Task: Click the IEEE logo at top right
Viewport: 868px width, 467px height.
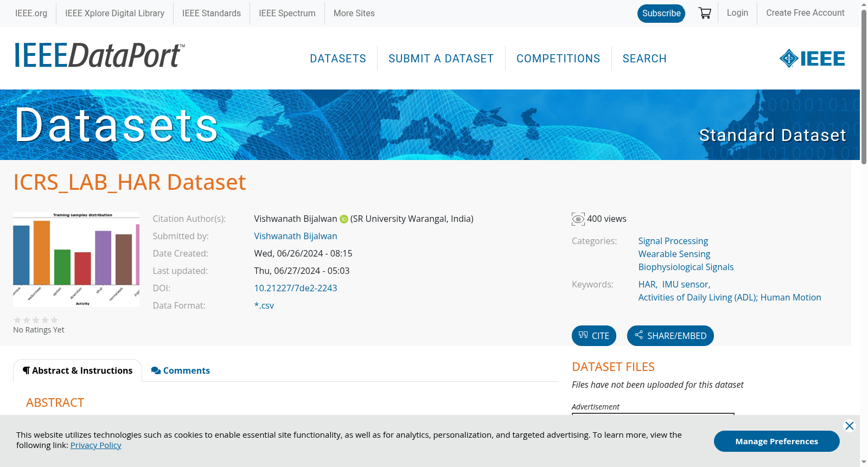Action: (812, 59)
